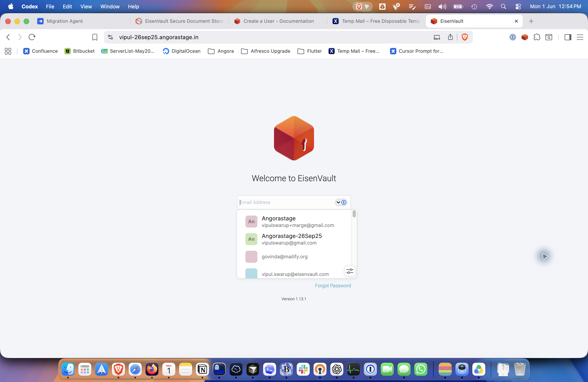The image size is (588, 382).
Task: Select the govinda@mailify.org suggestion
Action: click(294, 257)
